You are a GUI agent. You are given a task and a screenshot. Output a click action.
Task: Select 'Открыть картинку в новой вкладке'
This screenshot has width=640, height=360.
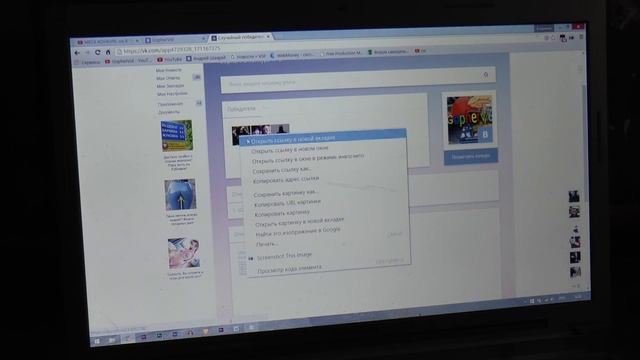[x=300, y=222]
